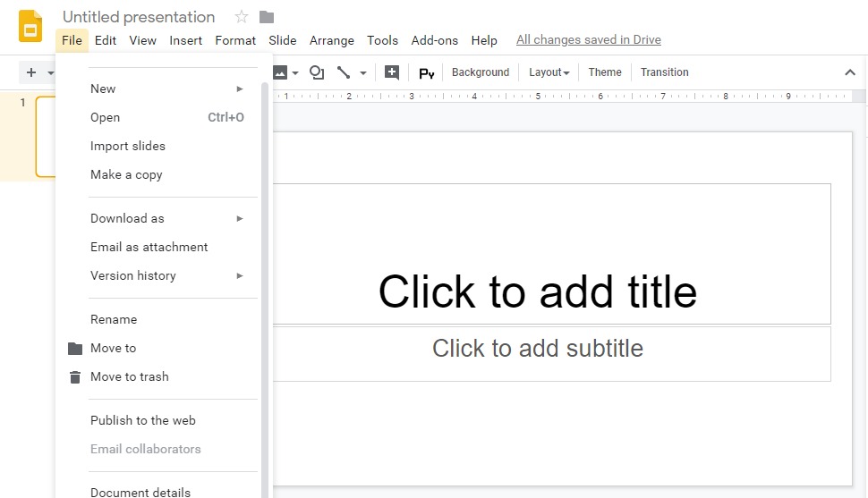Collapse the menus with the chevron arrow

pos(850,72)
